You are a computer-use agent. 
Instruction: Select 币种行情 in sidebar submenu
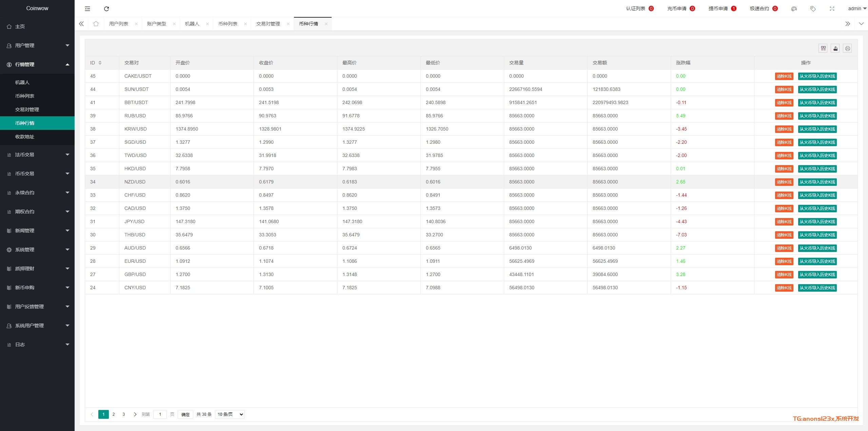click(x=37, y=123)
